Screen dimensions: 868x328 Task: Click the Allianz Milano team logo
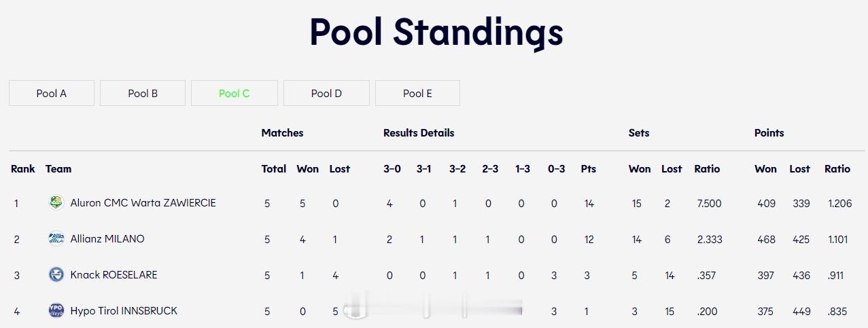56,238
